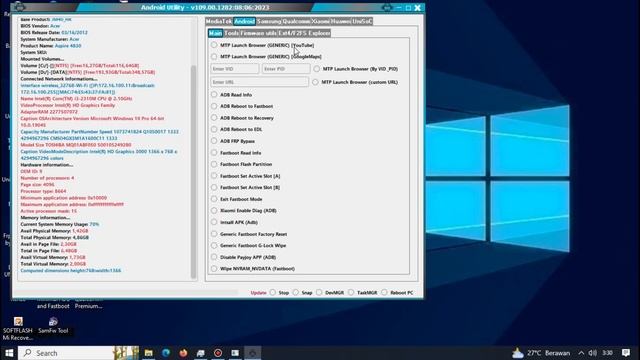Select ADB Reboot to EDL option
The width and height of the screenshot is (640, 360).
point(214,129)
